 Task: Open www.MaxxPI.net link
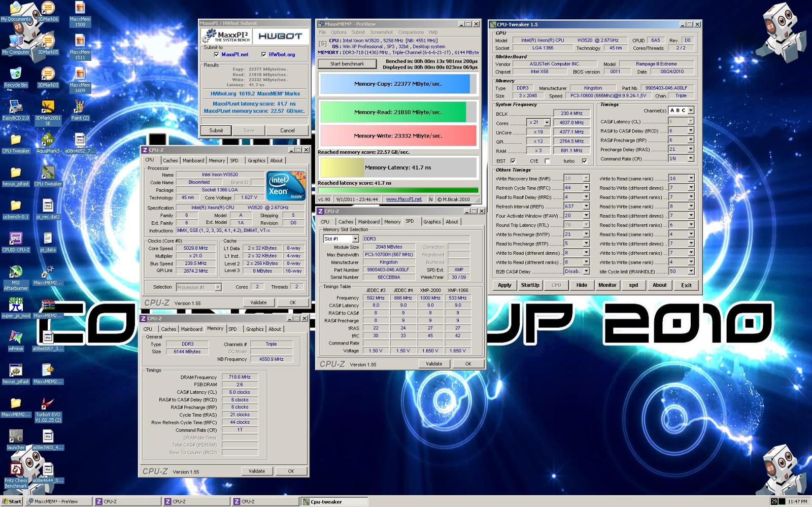(x=404, y=199)
